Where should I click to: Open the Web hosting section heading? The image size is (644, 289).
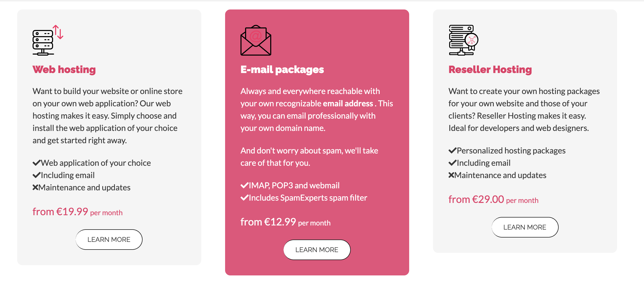pos(64,69)
